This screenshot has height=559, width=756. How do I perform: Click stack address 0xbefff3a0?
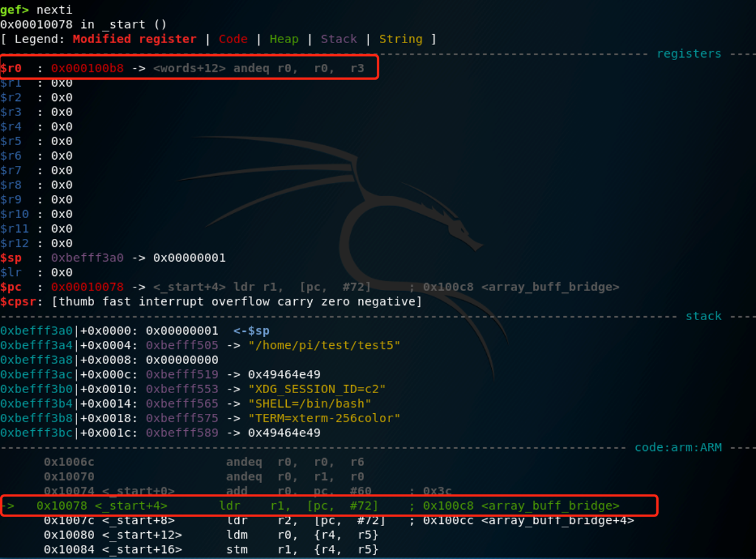point(36,331)
